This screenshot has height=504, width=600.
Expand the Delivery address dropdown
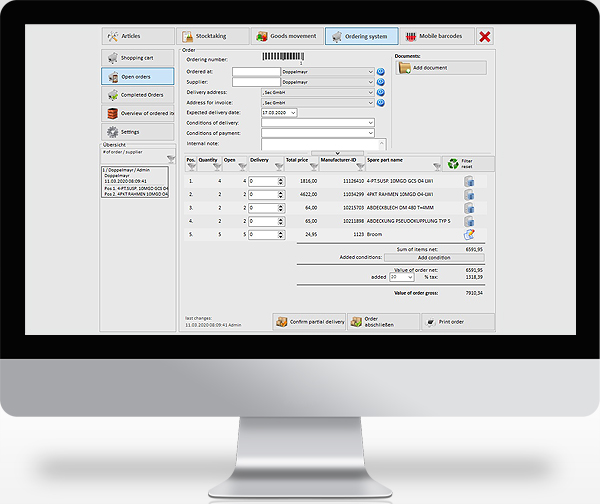pyautogui.click(x=371, y=92)
